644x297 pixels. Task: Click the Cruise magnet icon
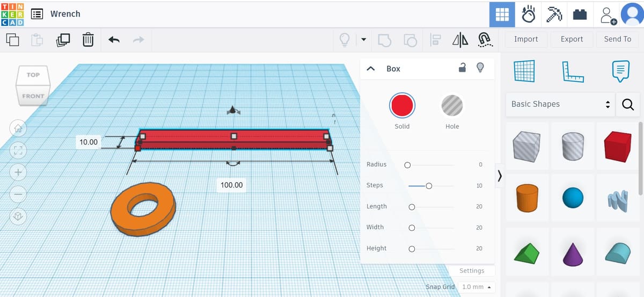485,40
